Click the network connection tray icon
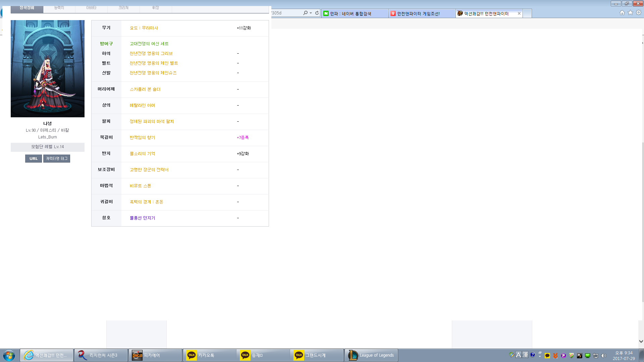The image size is (644, 362). (596, 356)
